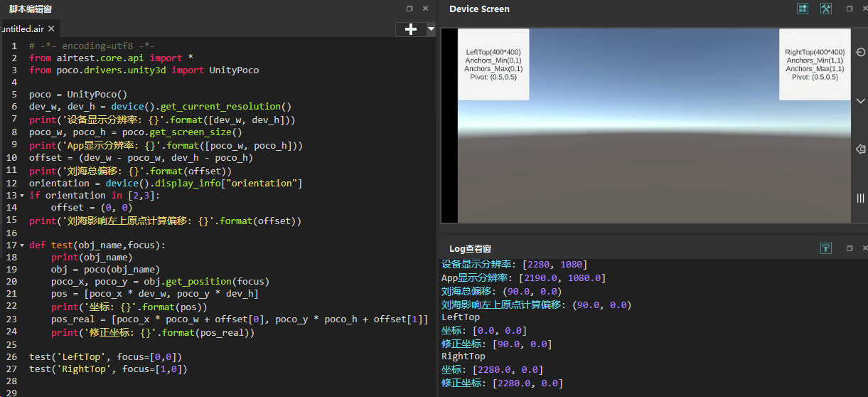Click the 脚本编辑窗 panel title
Screen dimensions: 868x397
coord(30,9)
